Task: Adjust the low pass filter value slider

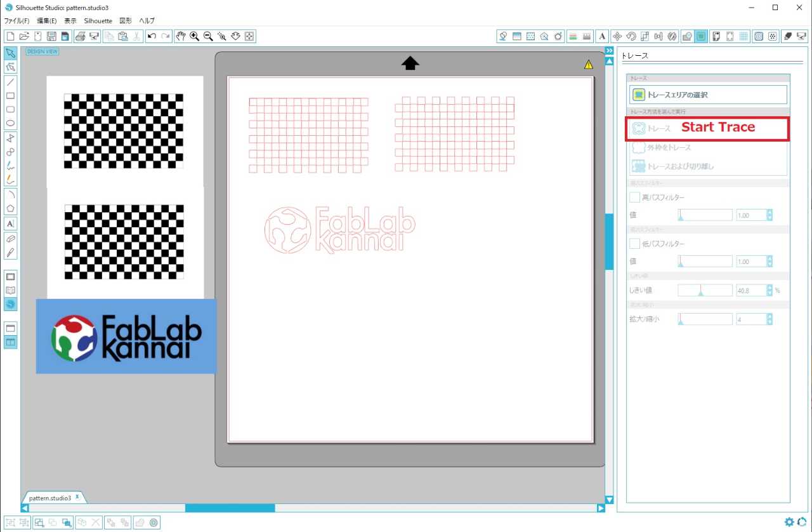Action: pos(705,261)
